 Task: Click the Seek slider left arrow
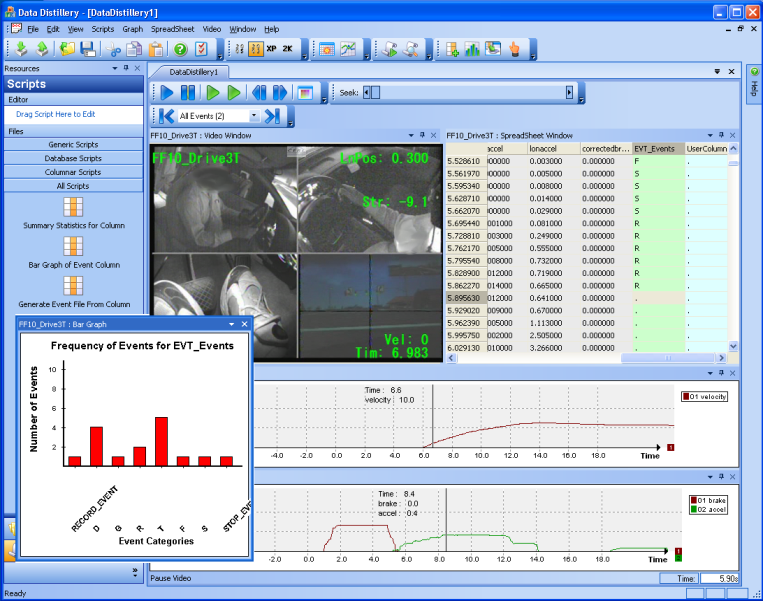(x=367, y=92)
